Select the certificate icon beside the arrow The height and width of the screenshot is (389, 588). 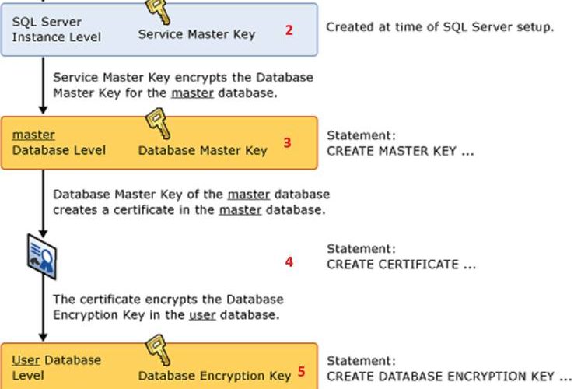pos(42,257)
